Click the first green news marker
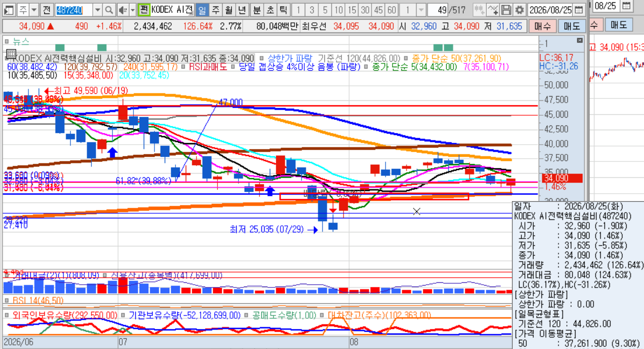Viewport: 644px width, 349px height. pyautogui.click(x=60, y=47)
